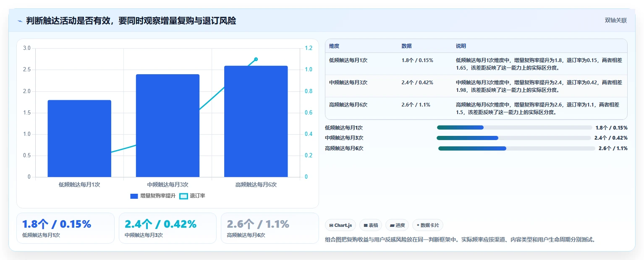This screenshot has width=644, height=260.
Task: Click the 说明 column header
Action: click(x=461, y=46)
